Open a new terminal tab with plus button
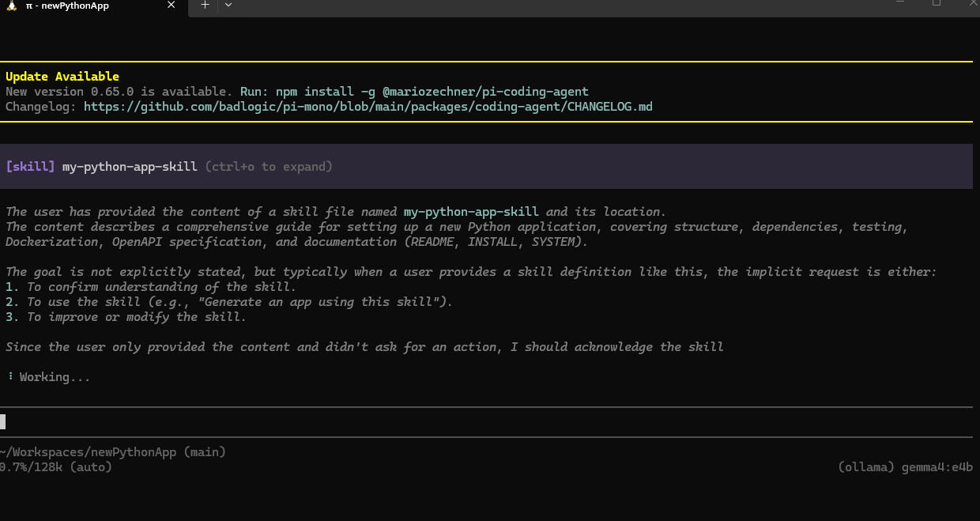Viewport: 980px width, 521px height. pos(205,5)
